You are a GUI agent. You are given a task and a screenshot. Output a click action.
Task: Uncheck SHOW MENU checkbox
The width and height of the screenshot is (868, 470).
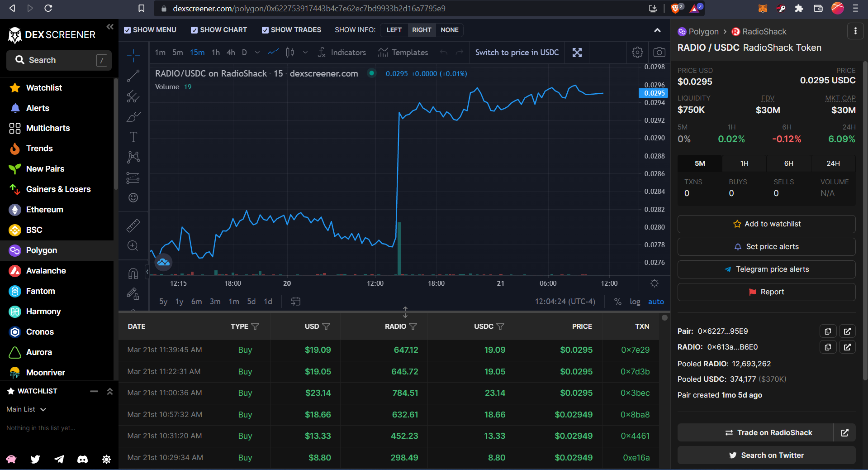point(127,30)
